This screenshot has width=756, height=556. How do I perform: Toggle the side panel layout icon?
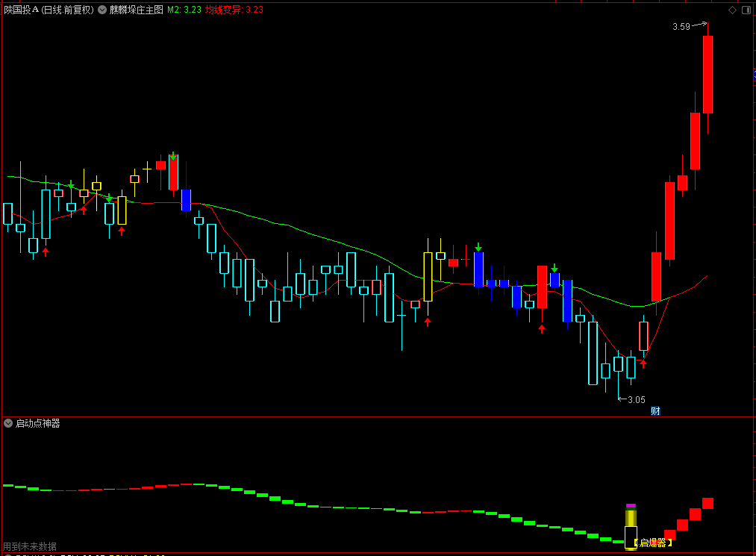click(x=746, y=10)
